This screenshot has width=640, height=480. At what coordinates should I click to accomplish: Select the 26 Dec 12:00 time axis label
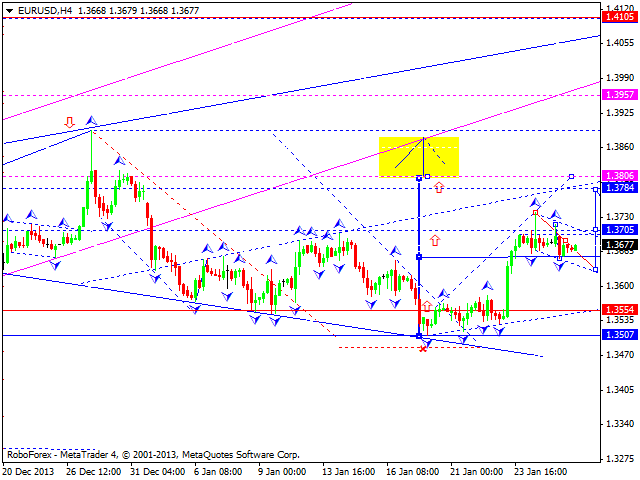click(x=94, y=472)
